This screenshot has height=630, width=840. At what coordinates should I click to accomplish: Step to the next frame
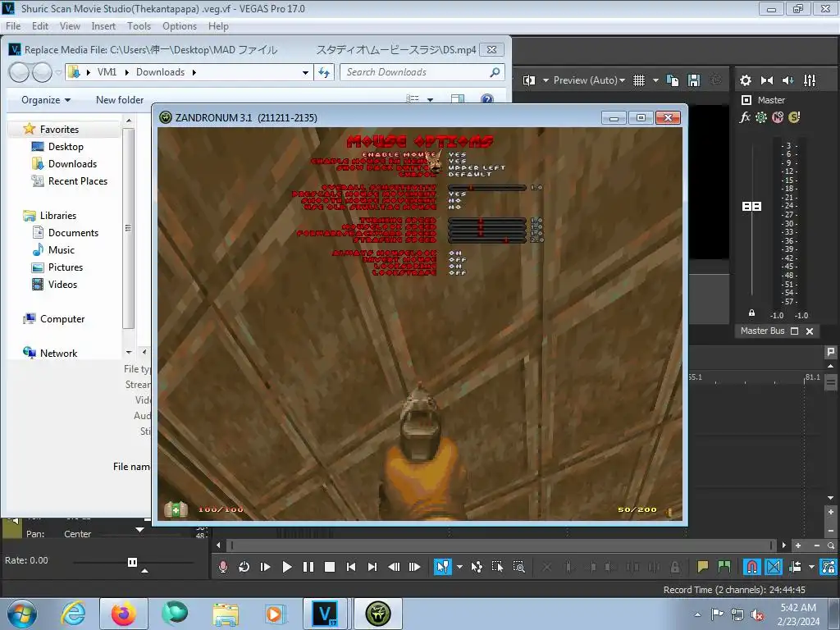pyautogui.click(x=414, y=567)
